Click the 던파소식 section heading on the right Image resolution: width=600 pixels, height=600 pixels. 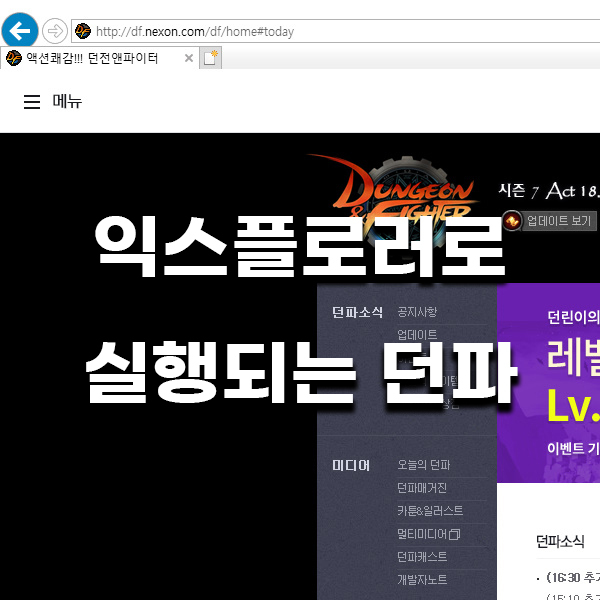pos(560,541)
